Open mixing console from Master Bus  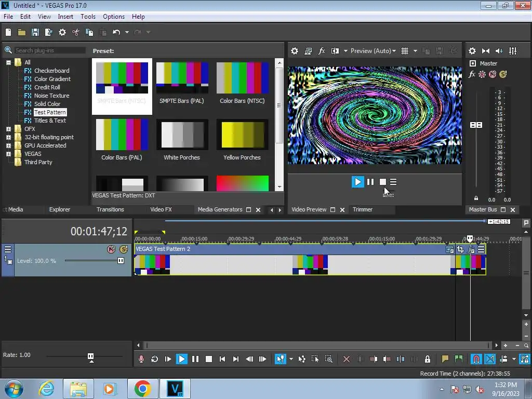point(513,51)
